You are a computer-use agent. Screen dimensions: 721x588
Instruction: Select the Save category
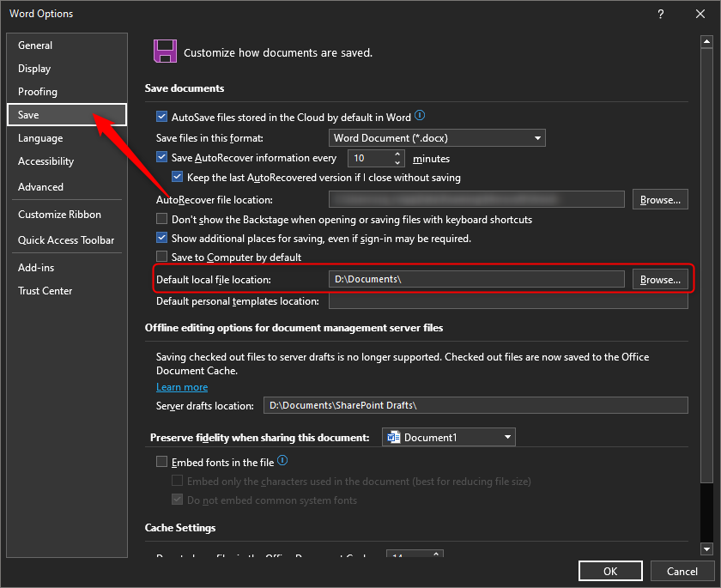point(67,114)
